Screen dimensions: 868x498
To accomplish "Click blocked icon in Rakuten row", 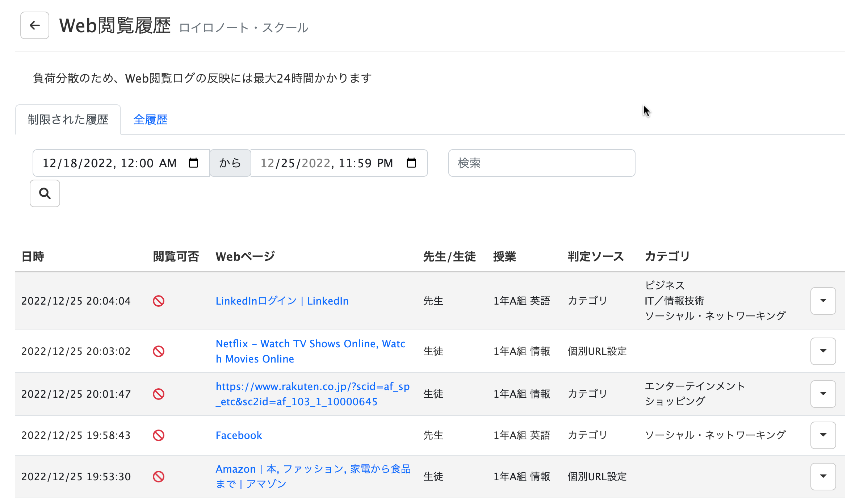I will tap(159, 394).
